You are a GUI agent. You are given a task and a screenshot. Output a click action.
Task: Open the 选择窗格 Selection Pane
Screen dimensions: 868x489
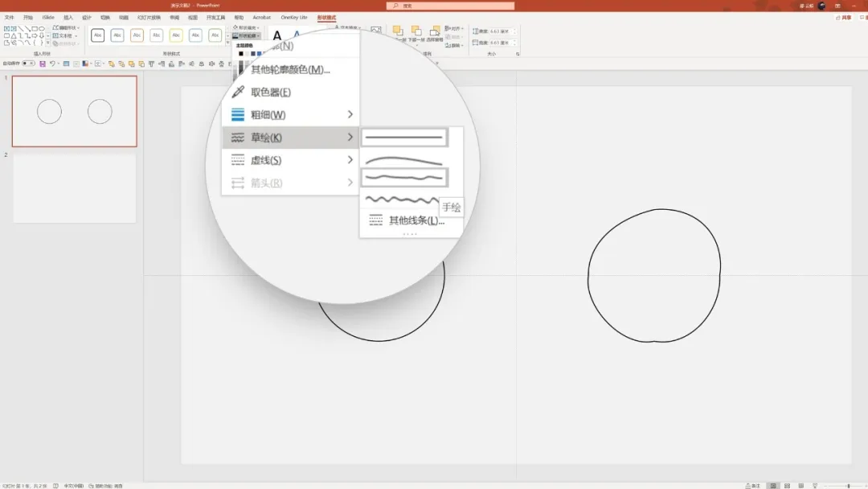pos(435,34)
